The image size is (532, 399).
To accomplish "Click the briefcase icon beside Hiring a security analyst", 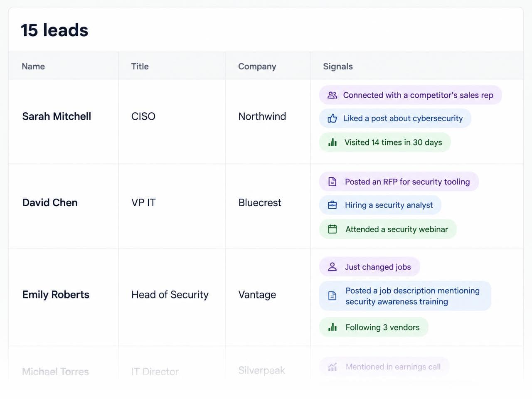I will coord(332,205).
